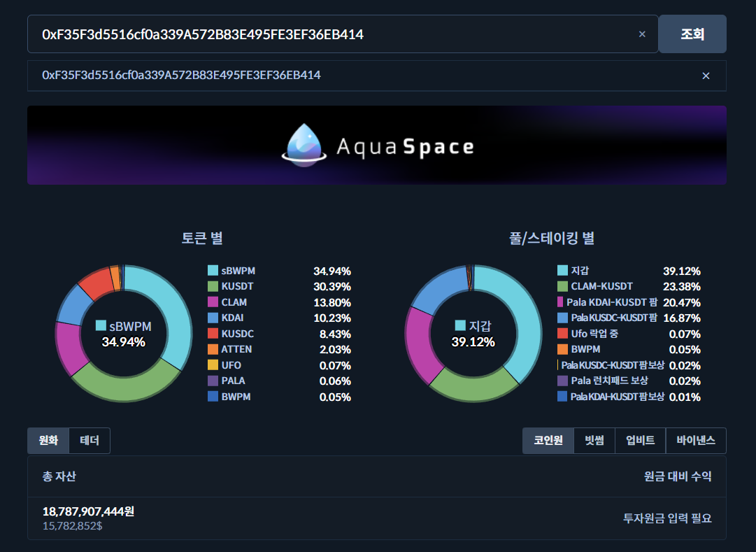Select the 바이낸스 exchange tab

(x=696, y=441)
